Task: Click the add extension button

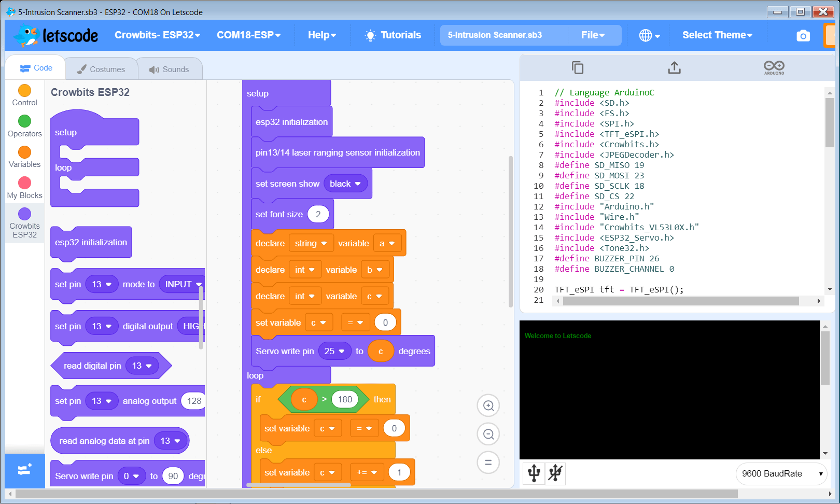Action: point(25,470)
